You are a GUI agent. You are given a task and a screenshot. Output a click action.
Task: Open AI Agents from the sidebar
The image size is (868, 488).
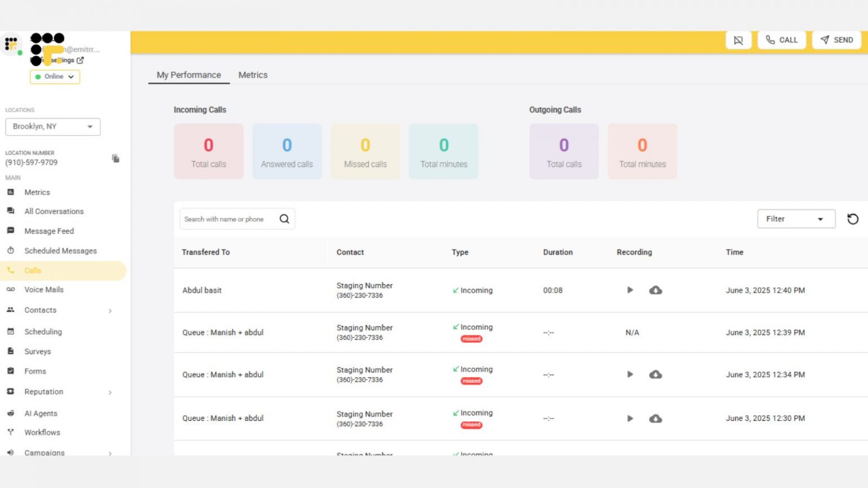[x=41, y=413]
